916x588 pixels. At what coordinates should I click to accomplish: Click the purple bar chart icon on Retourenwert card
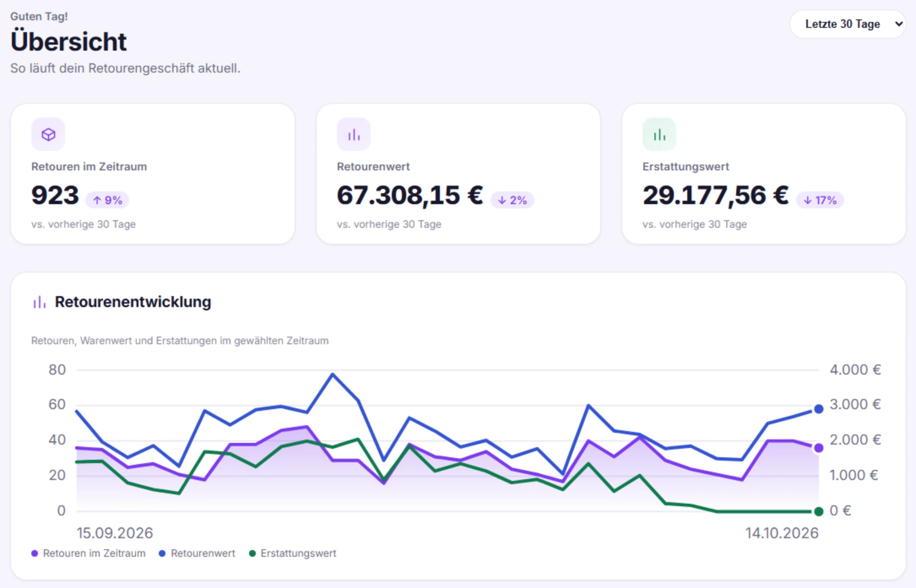pyautogui.click(x=354, y=135)
